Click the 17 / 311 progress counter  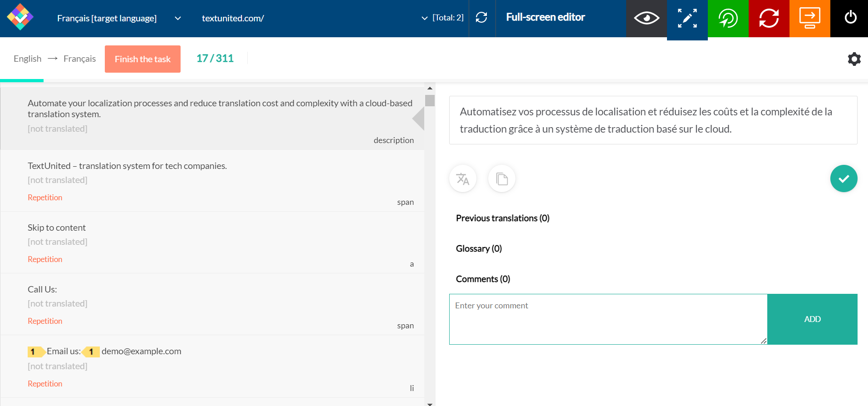pos(215,59)
